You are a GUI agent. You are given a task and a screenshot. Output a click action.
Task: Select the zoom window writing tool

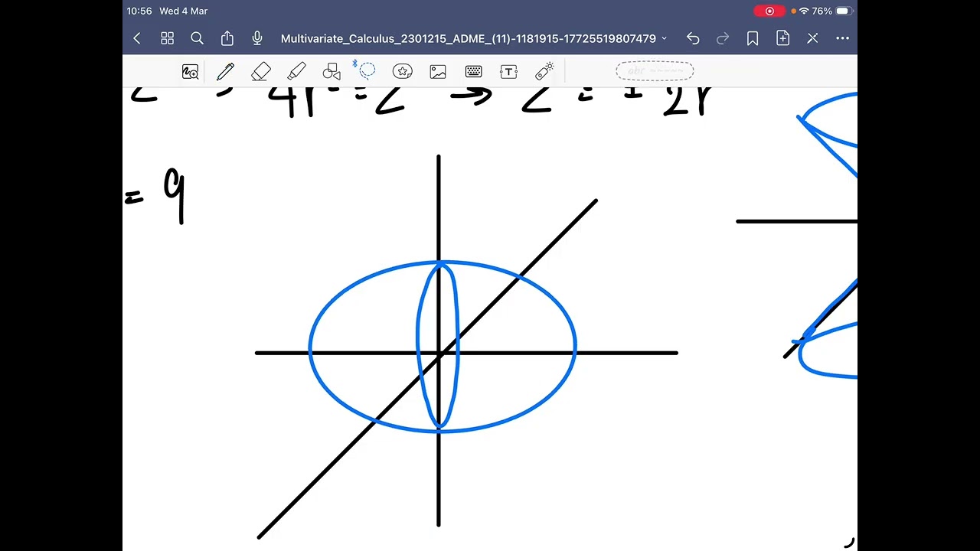pyautogui.click(x=190, y=72)
